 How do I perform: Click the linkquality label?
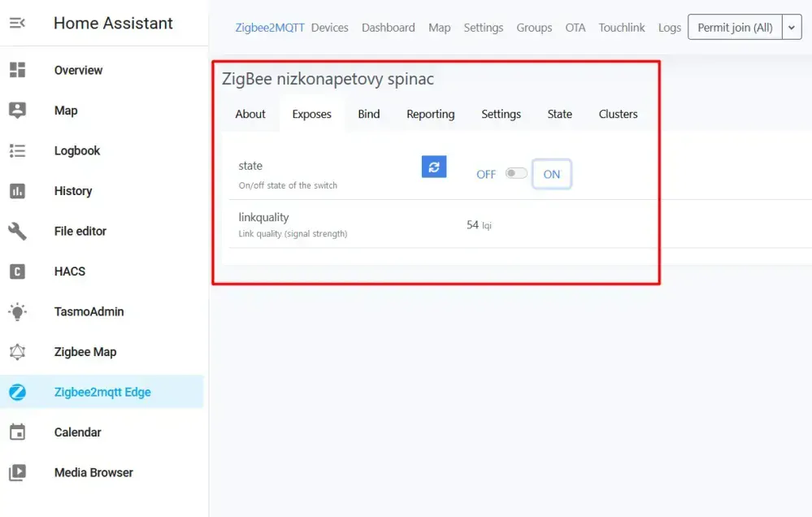(x=263, y=218)
